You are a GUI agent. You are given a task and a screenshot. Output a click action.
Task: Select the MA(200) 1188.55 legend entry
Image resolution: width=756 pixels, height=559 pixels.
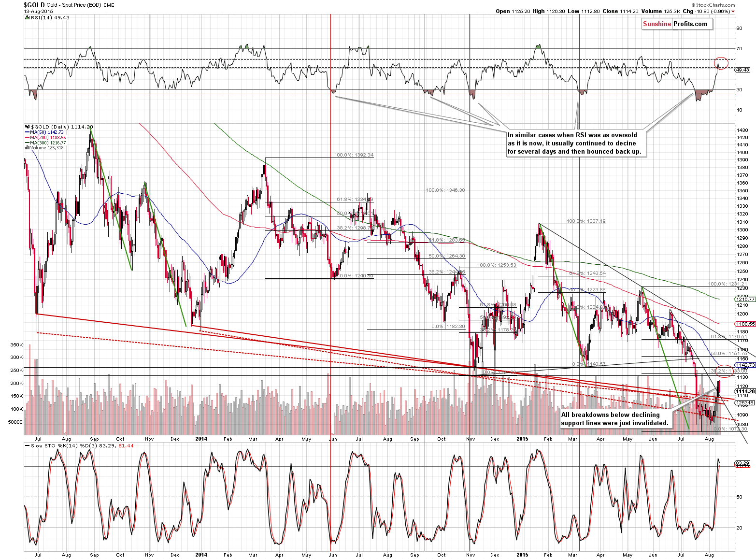[45, 138]
